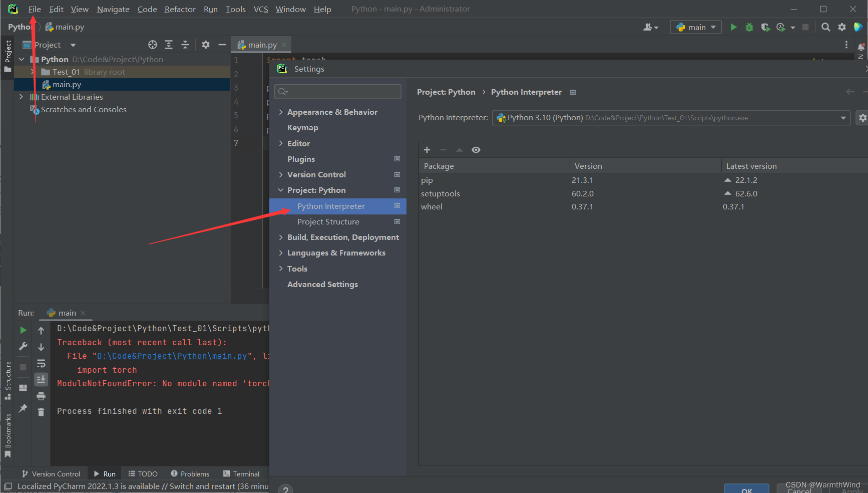The width and height of the screenshot is (868, 493).
Task: Expand Languages & Frameworks section
Action: [x=281, y=253]
